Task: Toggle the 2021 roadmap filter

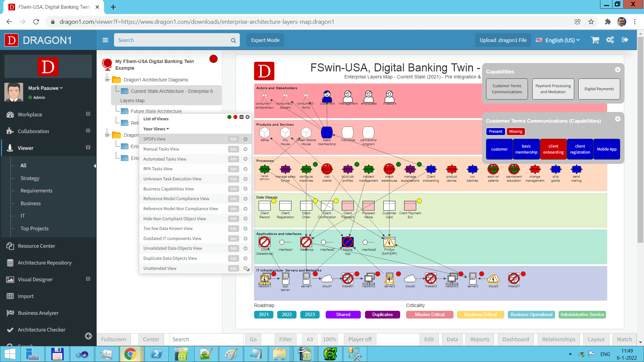Action: [x=264, y=314]
